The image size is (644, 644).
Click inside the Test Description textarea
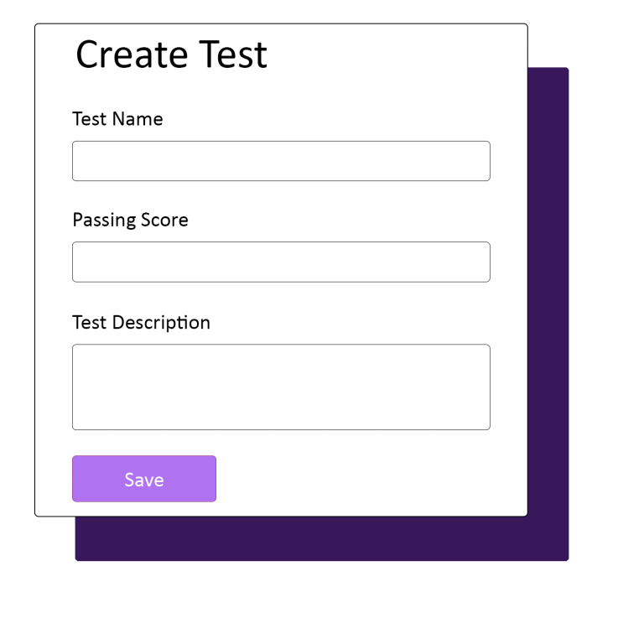tap(281, 387)
